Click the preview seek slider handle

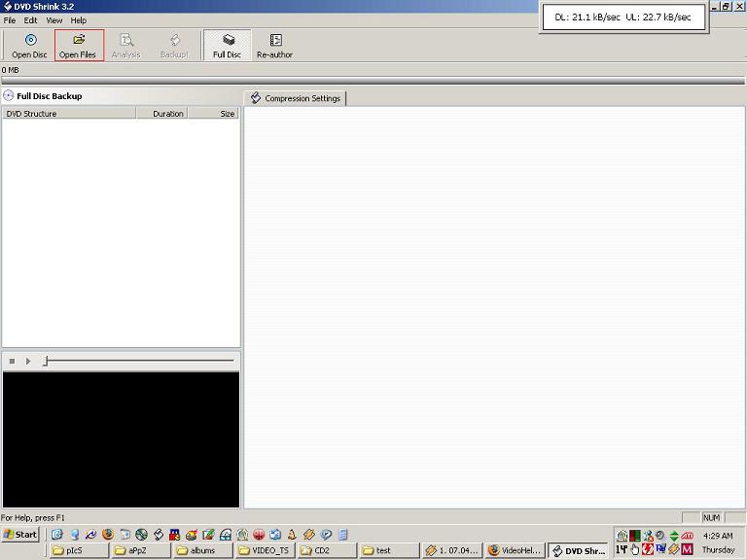point(46,361)
